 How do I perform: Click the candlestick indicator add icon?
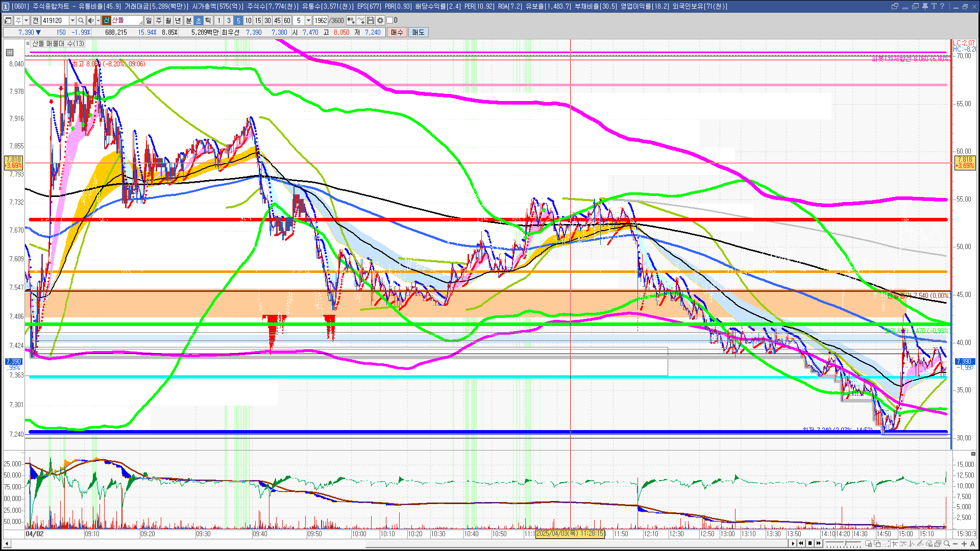(351, 20)
